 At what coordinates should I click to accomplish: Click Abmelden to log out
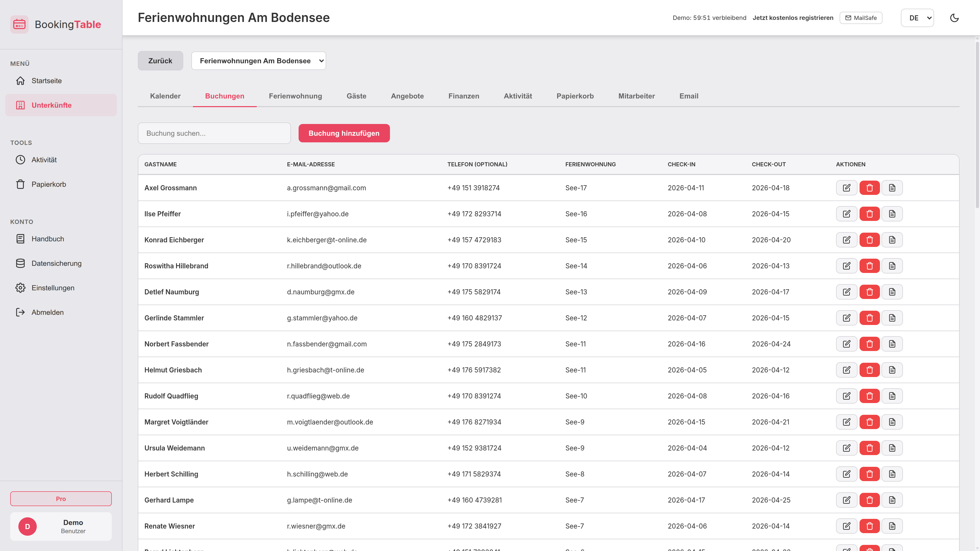(x=61, y=312)
